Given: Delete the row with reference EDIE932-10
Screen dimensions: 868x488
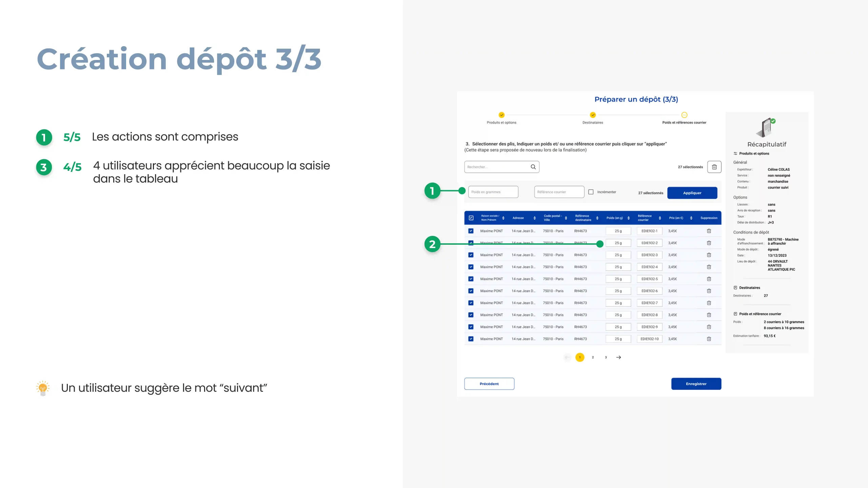Looking at the screenshot, I should 709,339.
